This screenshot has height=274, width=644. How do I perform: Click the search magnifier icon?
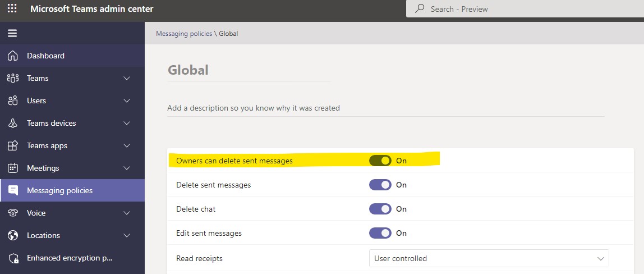coord(420,8)
